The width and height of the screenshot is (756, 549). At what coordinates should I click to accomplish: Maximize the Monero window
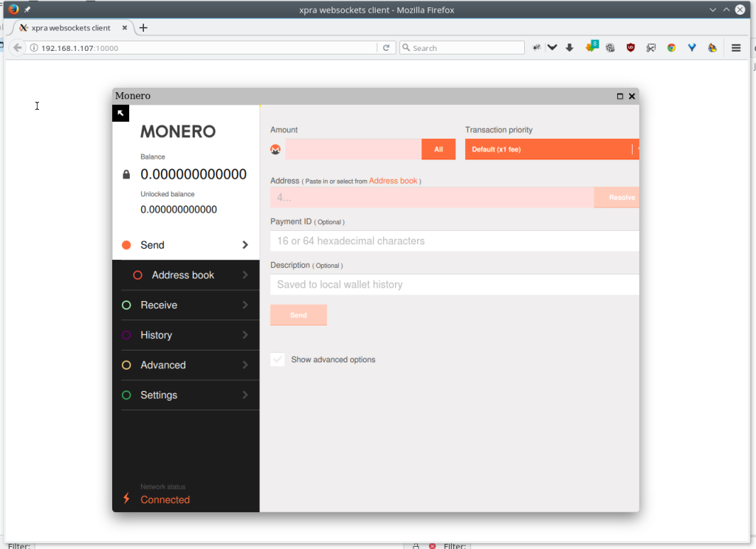click(x=620, y=96)
